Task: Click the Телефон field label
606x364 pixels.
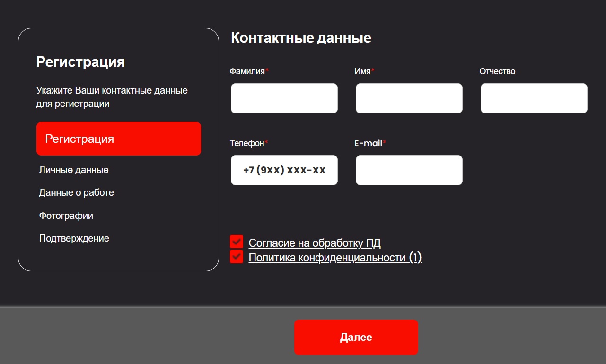Action: [x=249, y=143]
